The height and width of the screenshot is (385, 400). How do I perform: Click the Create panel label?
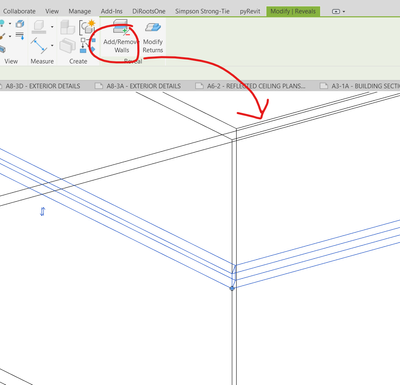[x=78, y=61]
